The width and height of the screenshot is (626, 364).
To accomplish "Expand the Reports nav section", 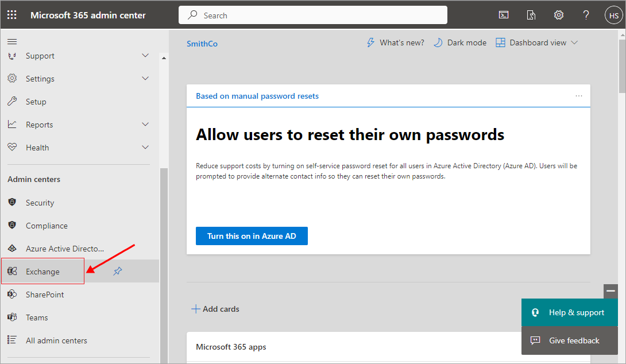I will click(x=145, y=125).
